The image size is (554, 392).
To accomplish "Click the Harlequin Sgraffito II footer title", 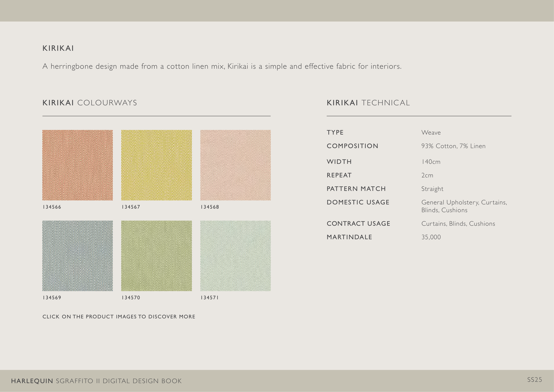I will tap(96, 381).
